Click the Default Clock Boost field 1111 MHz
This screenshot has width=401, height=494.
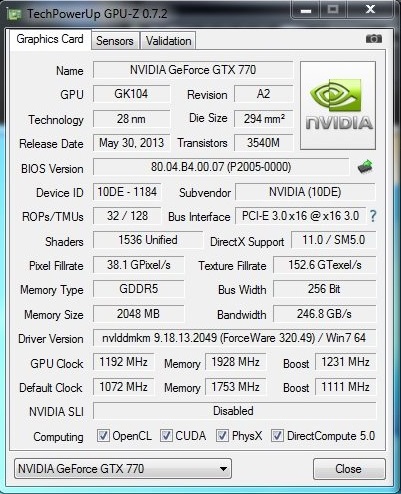[x=345, y=387]
